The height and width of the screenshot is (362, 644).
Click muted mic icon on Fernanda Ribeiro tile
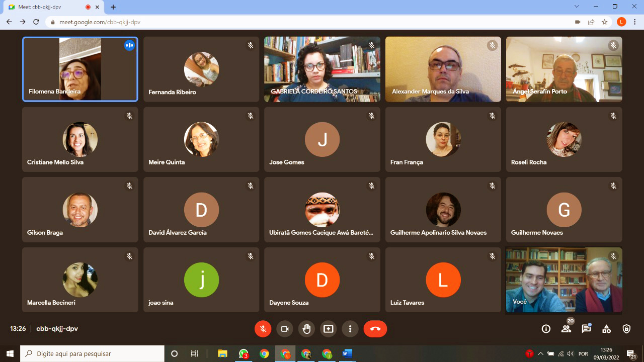[x=251, y=45]
